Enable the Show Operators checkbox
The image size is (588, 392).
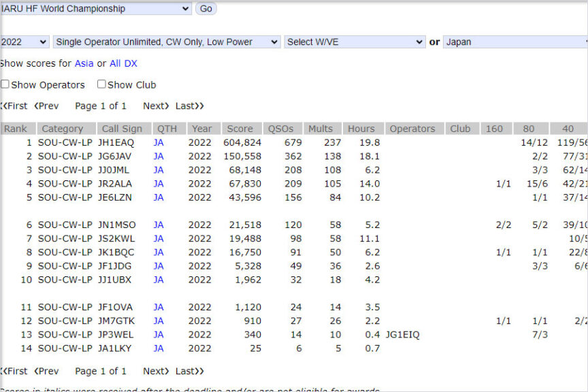pos(5,84)
